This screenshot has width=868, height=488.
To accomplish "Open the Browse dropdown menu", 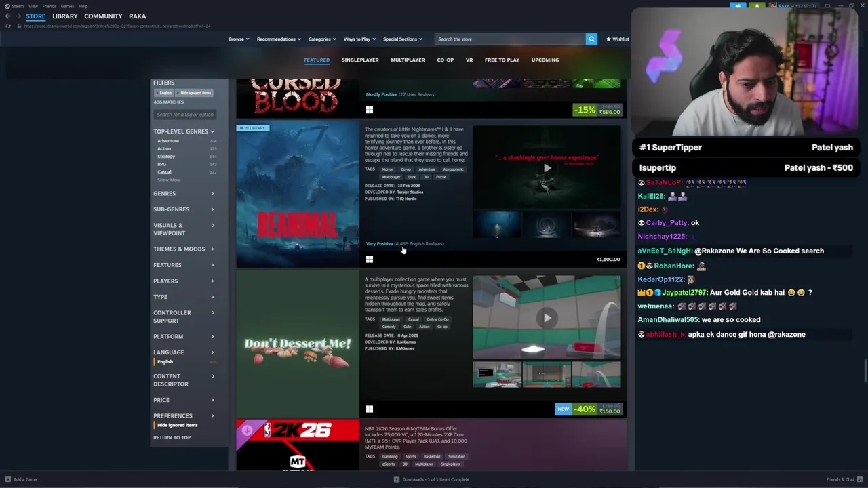I will [239, 39].
